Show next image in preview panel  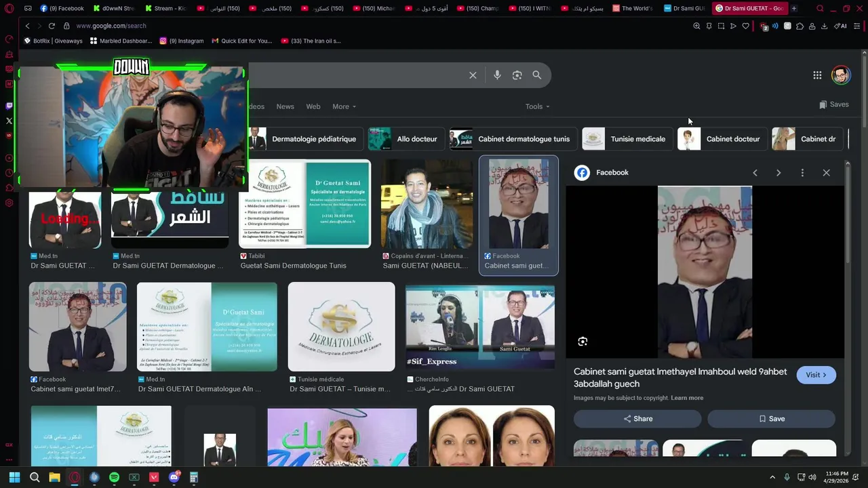[x=778, y=173]
